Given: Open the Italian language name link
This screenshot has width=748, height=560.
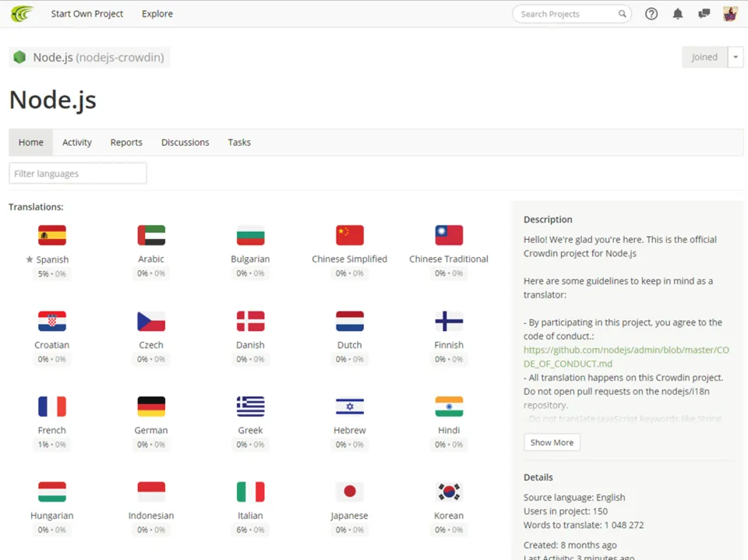Looking at the screenshot, I should tap(250, 516).
